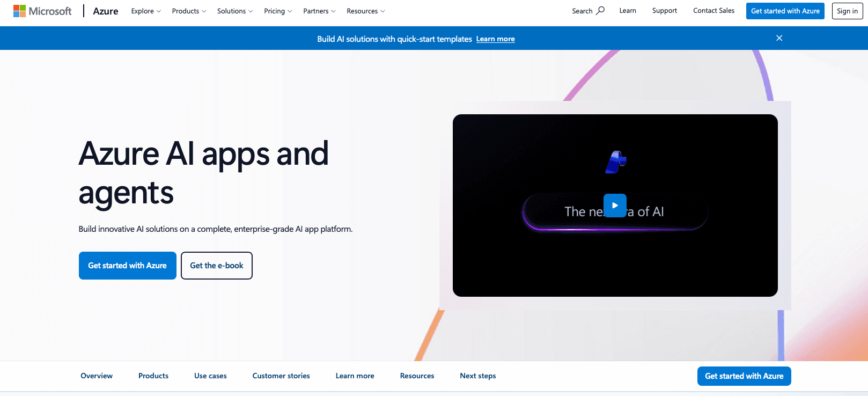Viewport: 868px width, 396px height.
Task: Play the video in the hero area
Action: pyautogui.click(x=615, y=206)
